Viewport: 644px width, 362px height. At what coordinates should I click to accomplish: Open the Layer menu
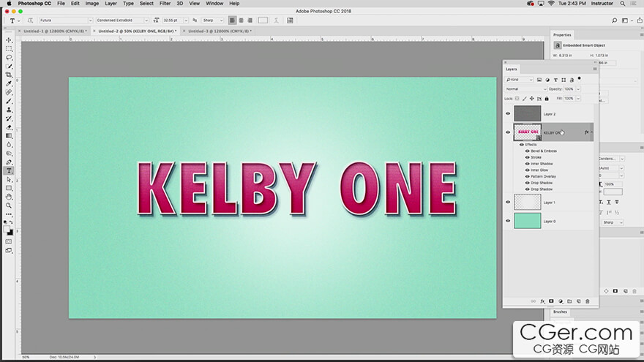coord(111,3)
